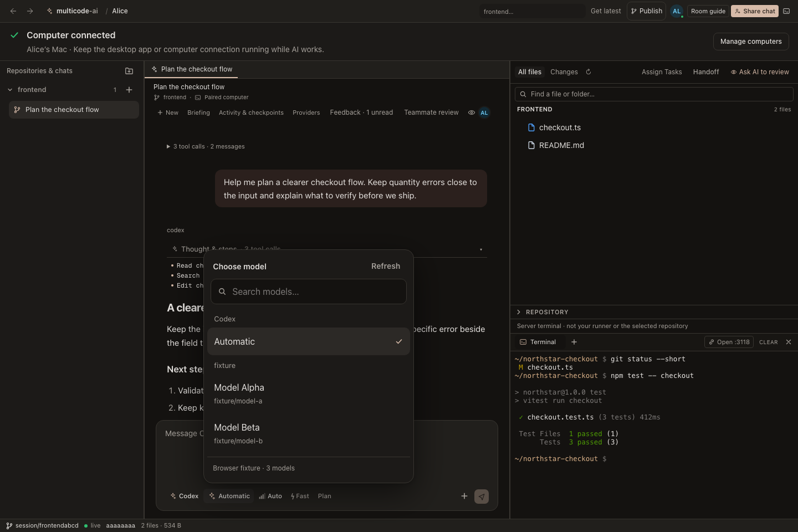
Task: Choose Model Beta from the list
Action: [309, 433]
